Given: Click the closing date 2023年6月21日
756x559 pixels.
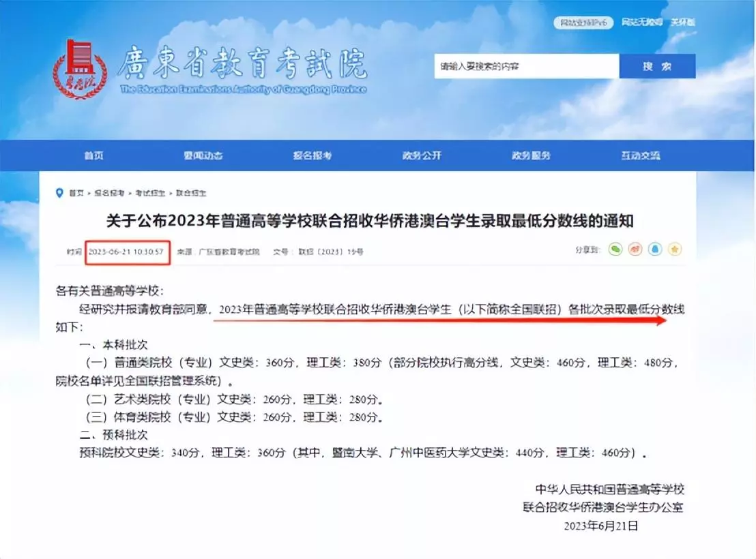Looking at the screenshot, I should pos(600,526).
